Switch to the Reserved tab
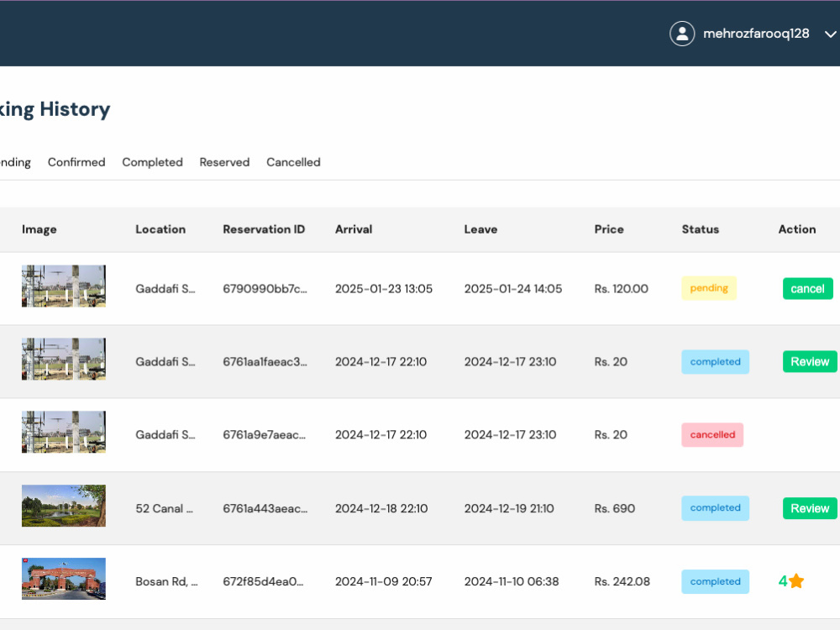The width and height of the screenshot is (840, 630). click(224, 162)
